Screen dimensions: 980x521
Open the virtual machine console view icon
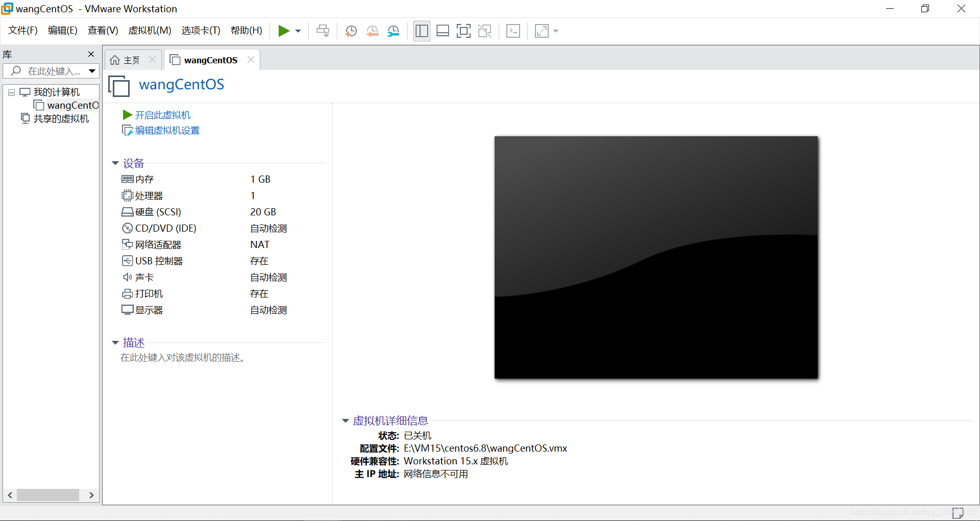(x=513, y=31)
